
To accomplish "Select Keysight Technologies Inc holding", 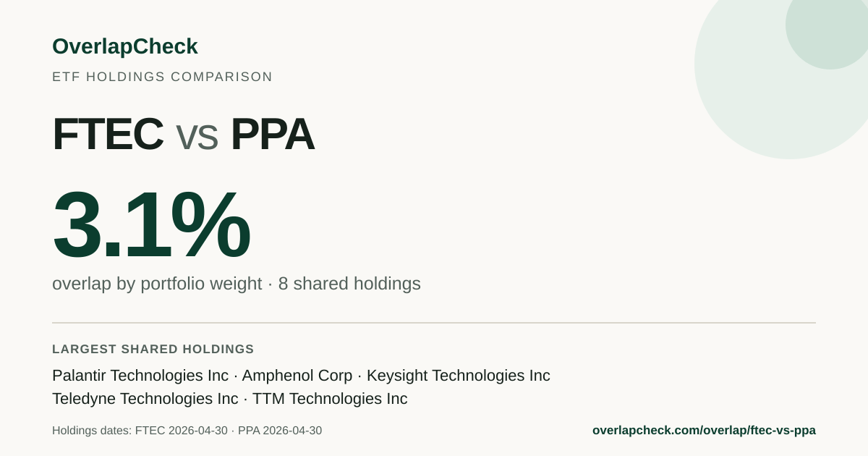I will 459,376.
